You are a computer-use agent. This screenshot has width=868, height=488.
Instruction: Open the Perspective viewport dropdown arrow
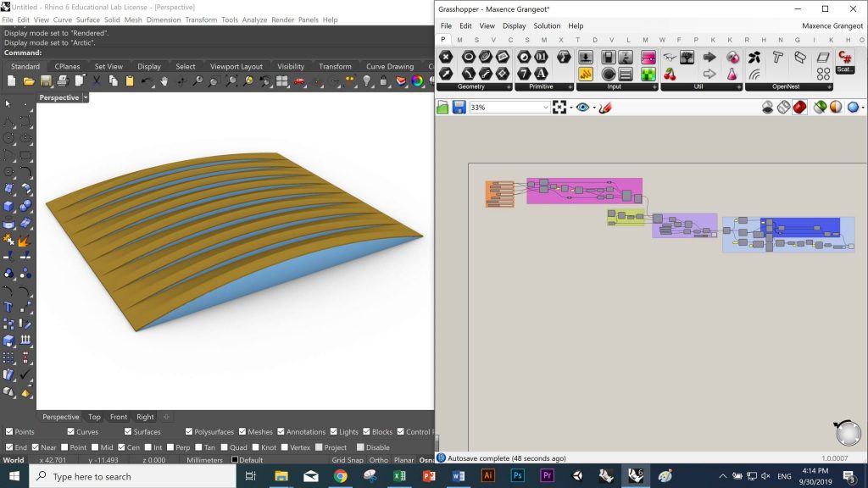86,97
